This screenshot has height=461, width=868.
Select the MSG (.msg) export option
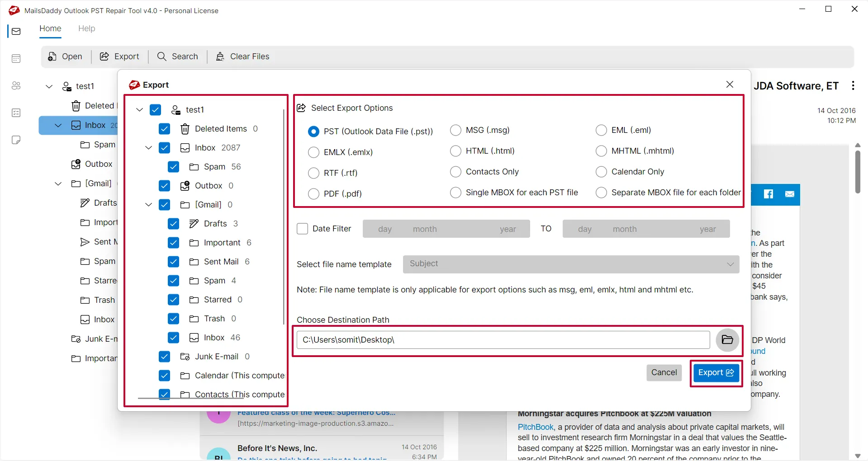[x=455, y=130]
